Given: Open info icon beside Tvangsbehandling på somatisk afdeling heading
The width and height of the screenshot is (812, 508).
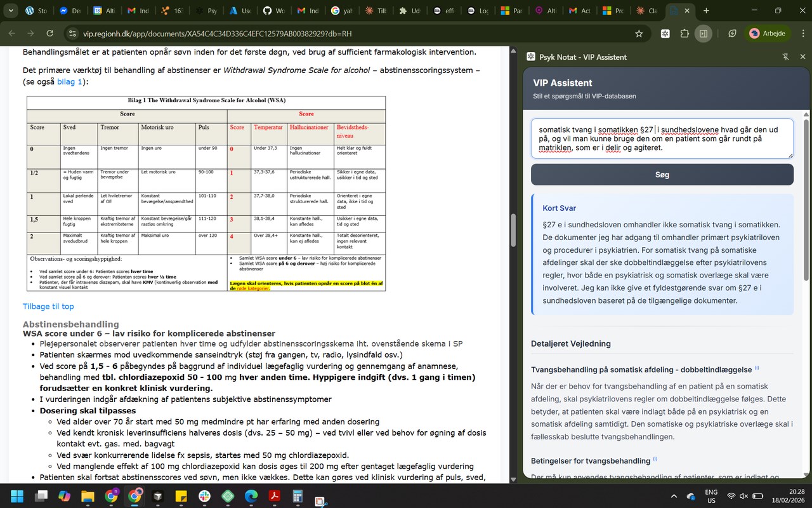Looking at the screenshot, I should point(757,368).
